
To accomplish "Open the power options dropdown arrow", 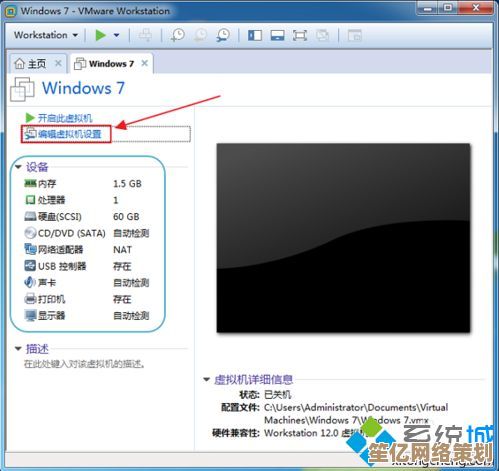I will 116,35.
